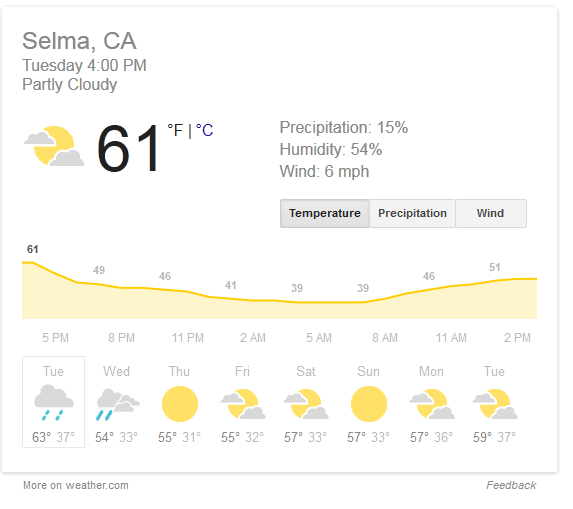Show the Temperature graph tab
This screenshot has width=573, height=509.
click(325, 213)
